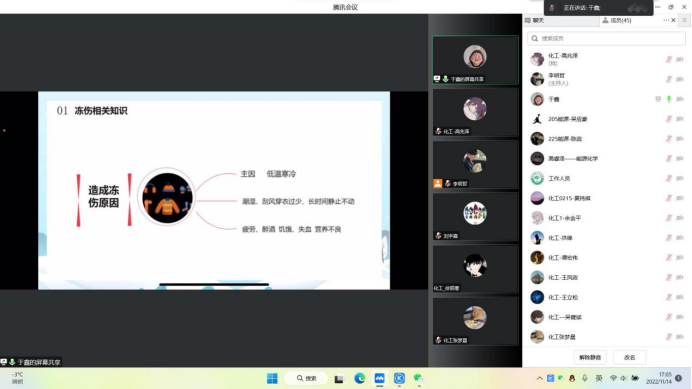Click the green microphone icon for 于鑫
The image size is (692, 389).
coord(669,99)
